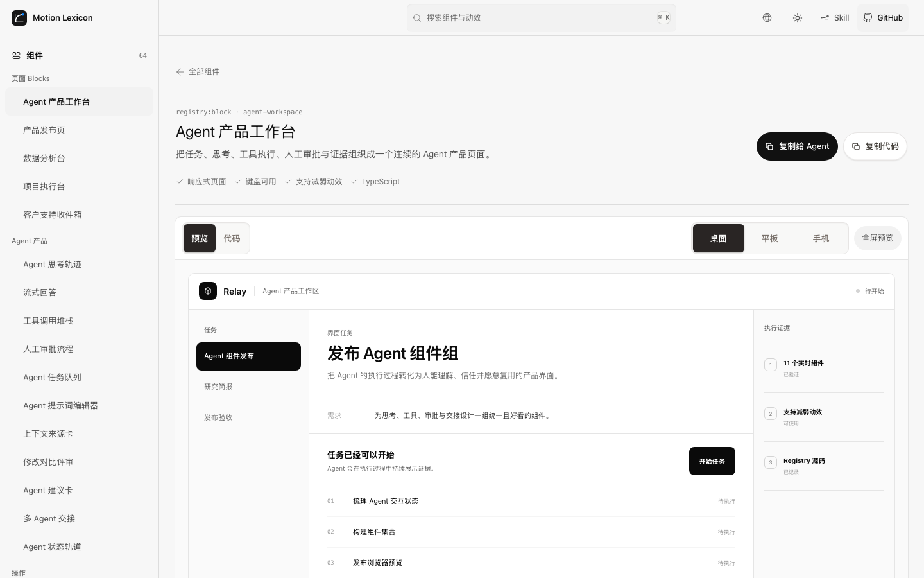
Task: Click 复制给 Agent button
Action: pos(797,146)
